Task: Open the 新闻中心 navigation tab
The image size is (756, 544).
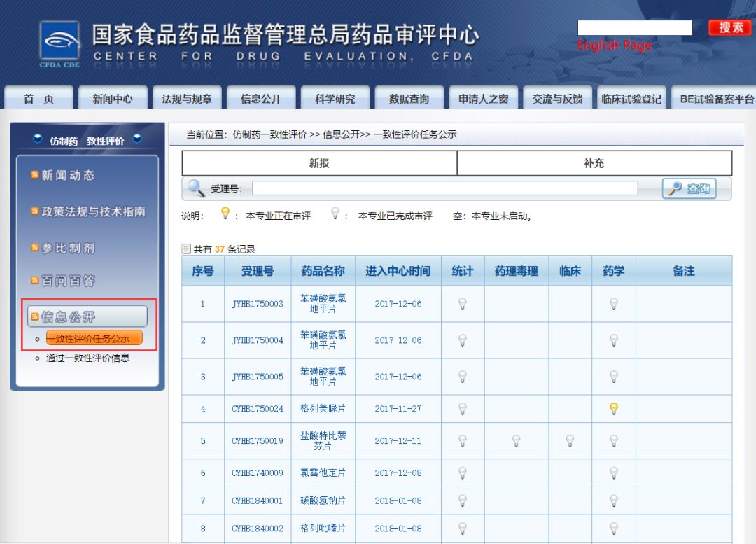Action: 113,99
